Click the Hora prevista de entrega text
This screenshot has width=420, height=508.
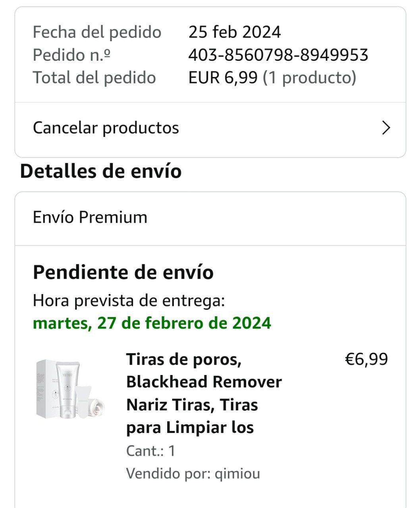click(x=129, y=300)
